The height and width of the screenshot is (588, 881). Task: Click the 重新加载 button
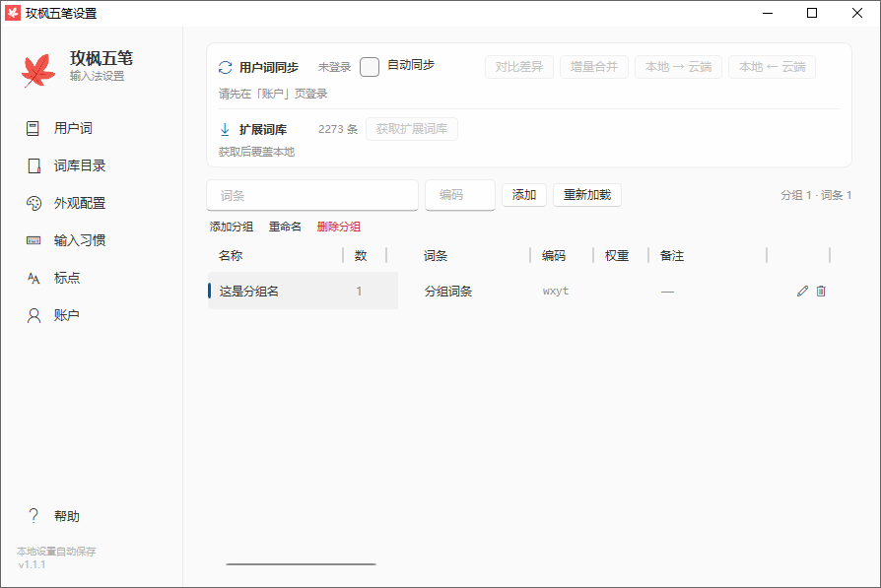pos(587,195)
